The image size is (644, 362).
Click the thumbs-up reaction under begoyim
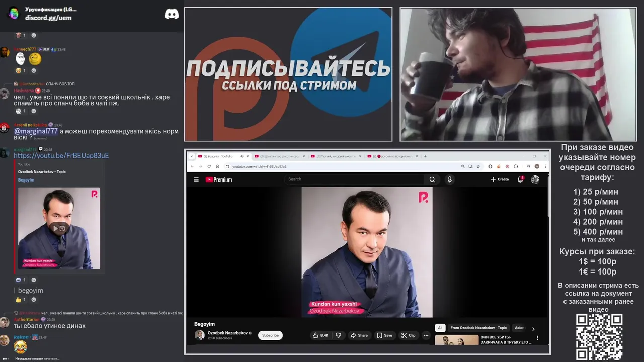click(x=21, y=300)
